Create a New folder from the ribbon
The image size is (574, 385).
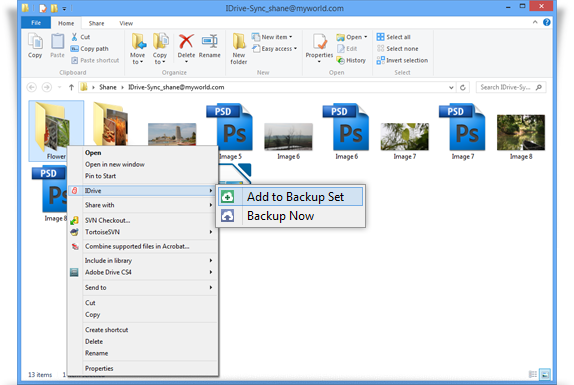click(x=239, y=48)
